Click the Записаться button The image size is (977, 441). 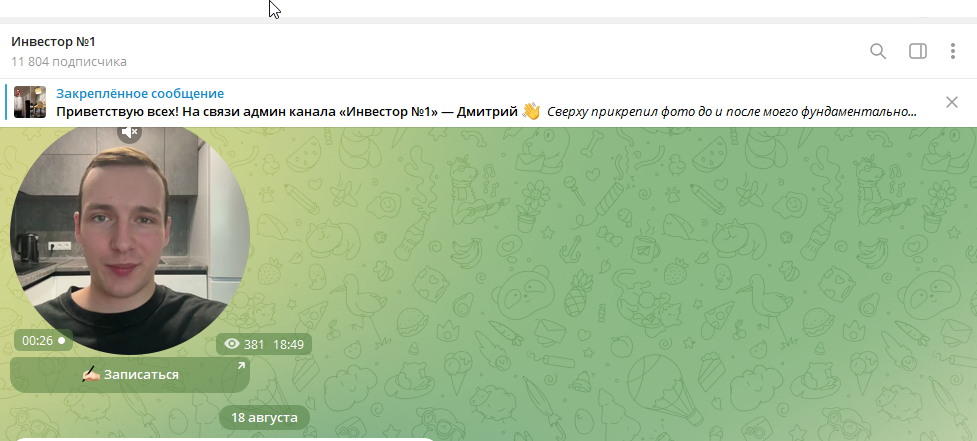[x=130, y=375]
